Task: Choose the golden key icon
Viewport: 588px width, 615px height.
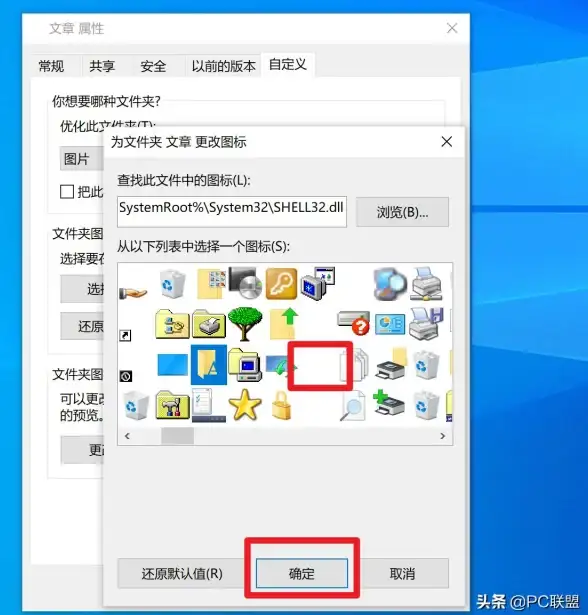Action: pyautogui.click(x=281, y=284)
